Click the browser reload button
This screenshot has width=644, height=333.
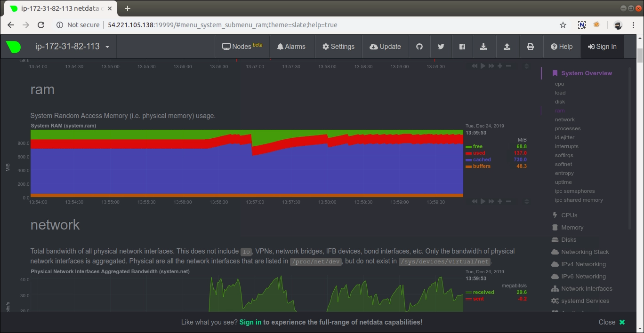click(41, 25)
